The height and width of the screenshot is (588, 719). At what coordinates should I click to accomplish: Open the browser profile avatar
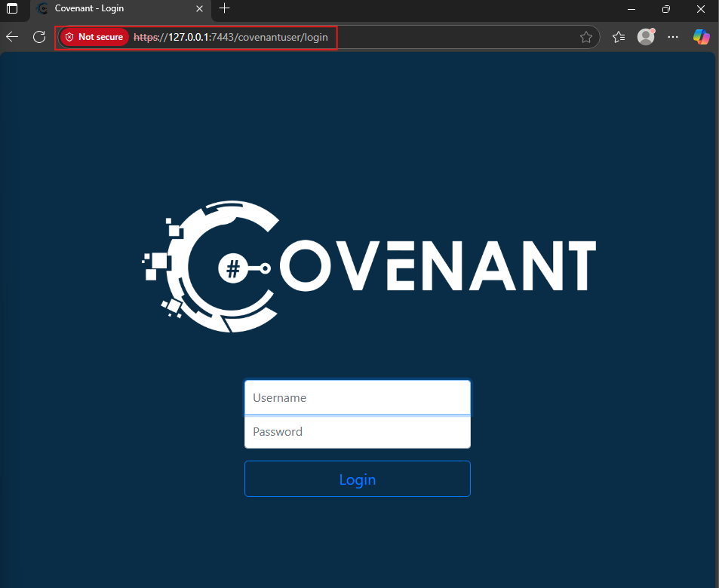point(646,37)
